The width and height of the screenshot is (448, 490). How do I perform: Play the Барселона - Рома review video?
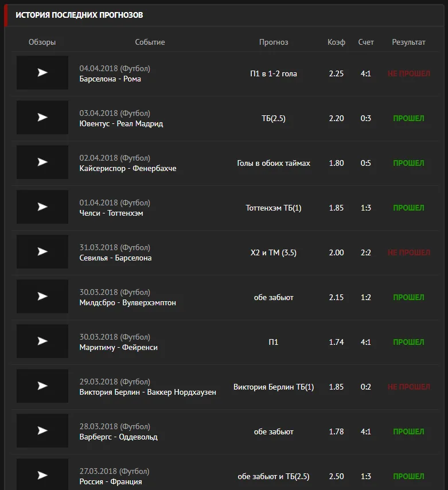coord(42,73)
